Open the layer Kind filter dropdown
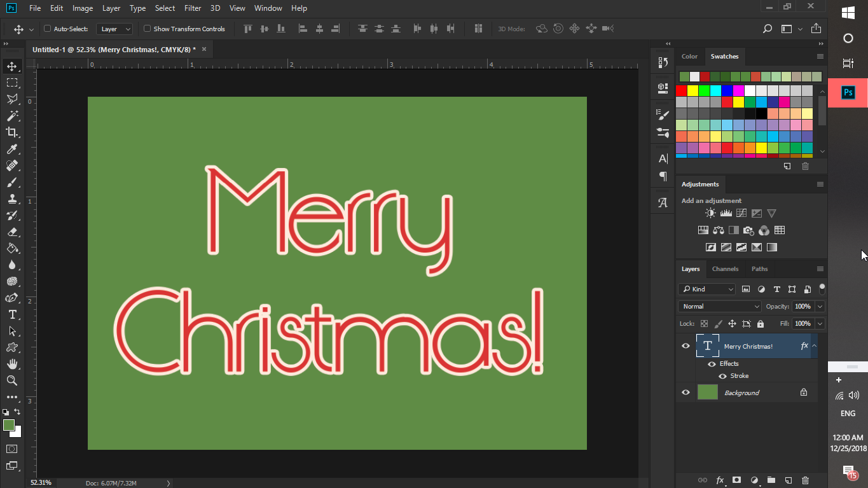The image size is (868, 488). (706, 289)
